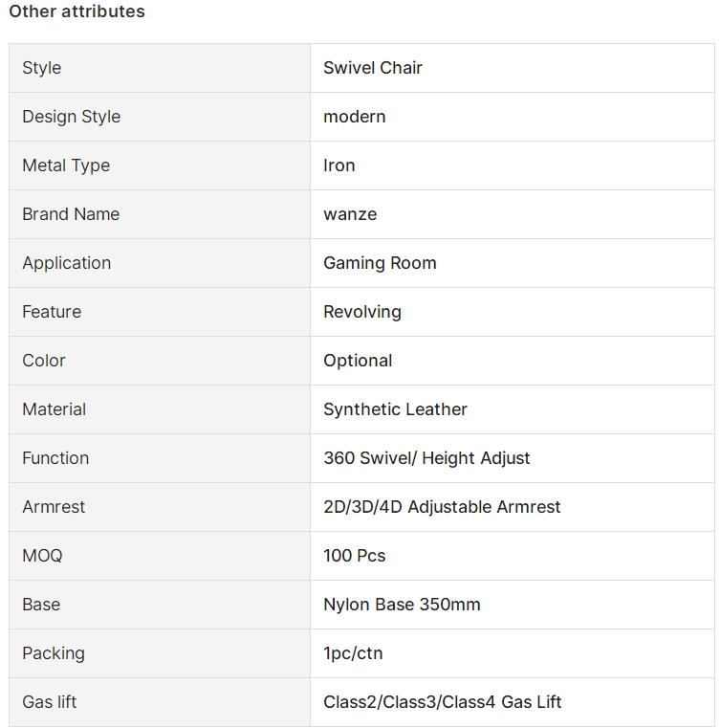Click the 'Revolving' feature value
This screenshot has width=721, height=728.
point(362,312)
